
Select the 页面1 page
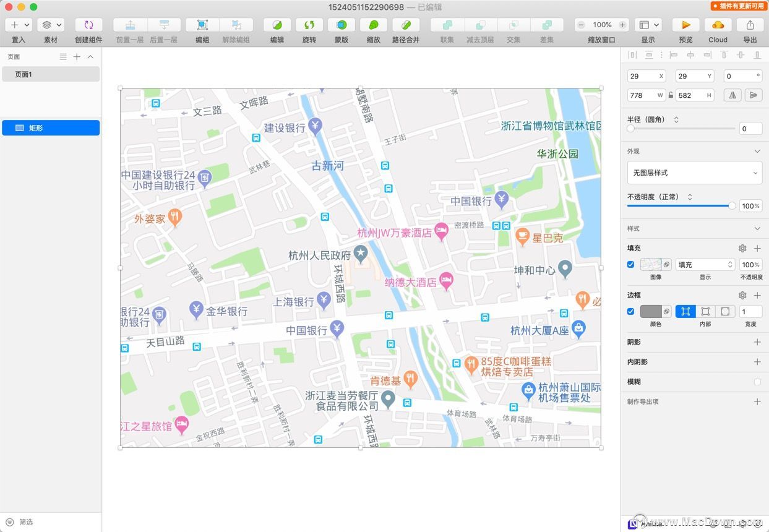pos(51,74)
